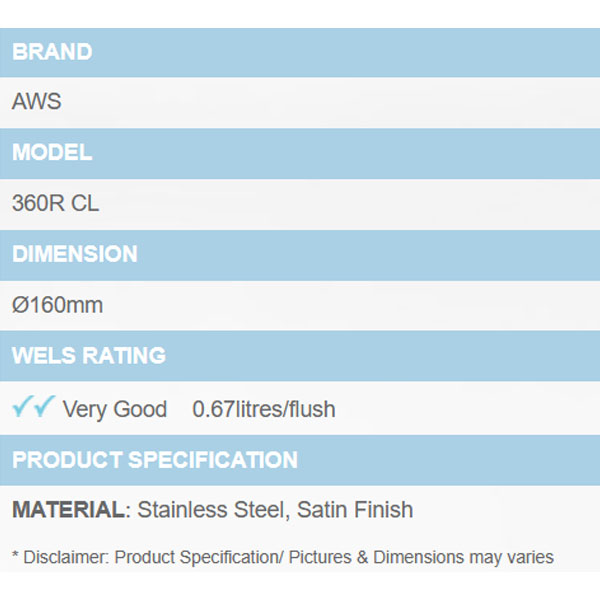
Task: Select the PRODUCT SPECIFICATION header
Action: tap(155, 460)
